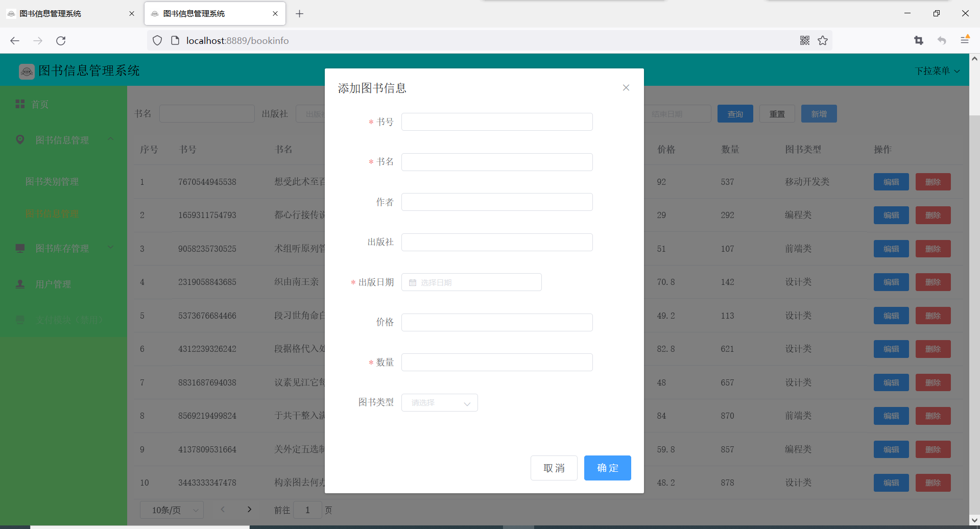Reload the page
Image resolution: width=980 pixels, height=529 pixels.
point(61,40)
